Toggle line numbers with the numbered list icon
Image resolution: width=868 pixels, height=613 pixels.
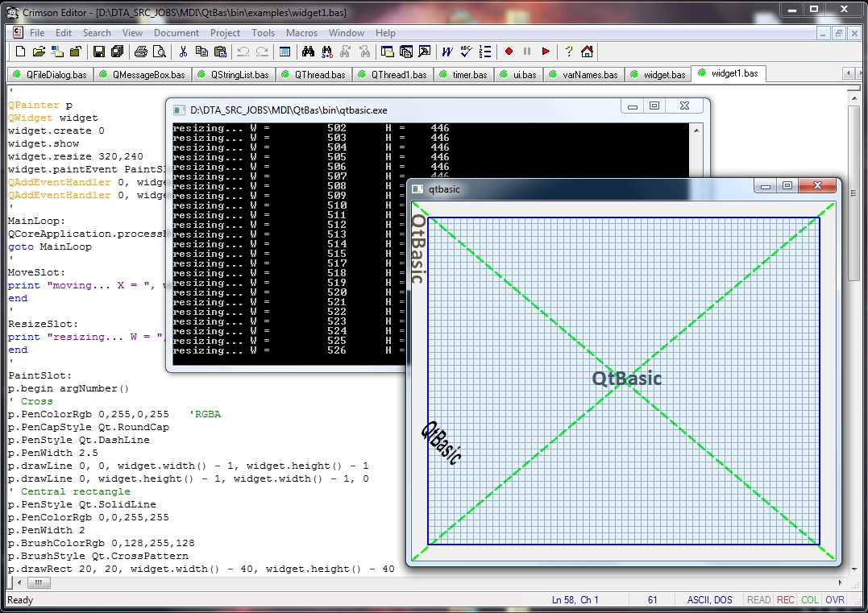click(x=485, y=52)
